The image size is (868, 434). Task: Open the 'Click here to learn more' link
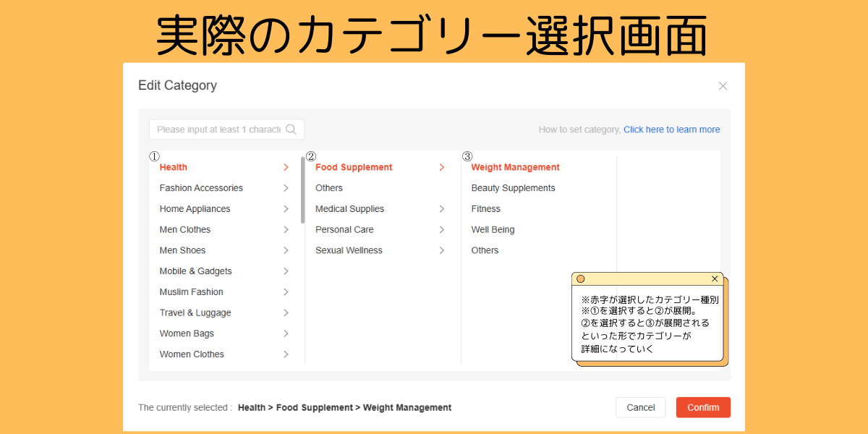(x=672, y=129)
